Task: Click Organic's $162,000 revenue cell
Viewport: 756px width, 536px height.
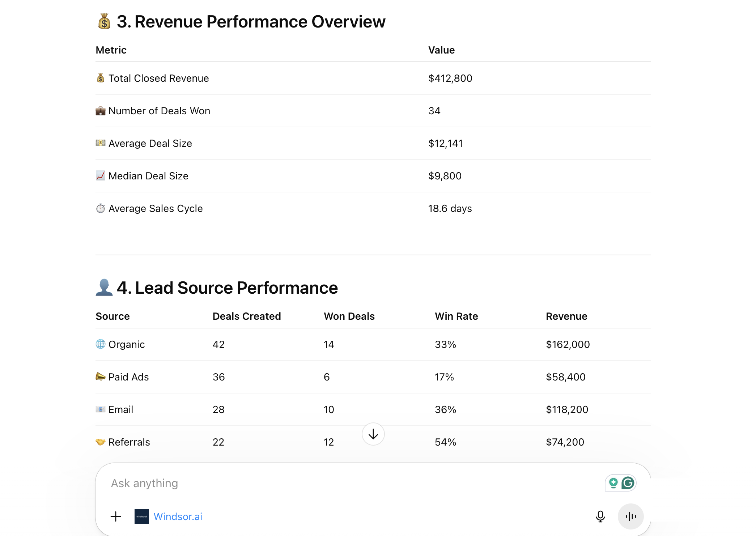Action: [x=568, y=344]
